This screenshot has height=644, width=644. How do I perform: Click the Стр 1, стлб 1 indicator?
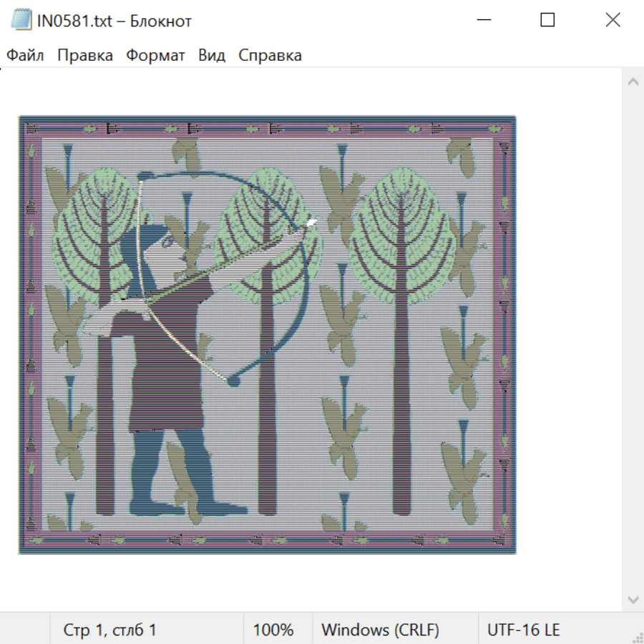coord(109,630)
